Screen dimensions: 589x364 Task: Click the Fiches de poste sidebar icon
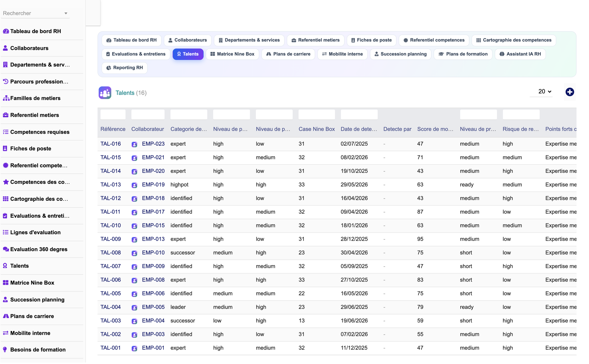point(5,148)
